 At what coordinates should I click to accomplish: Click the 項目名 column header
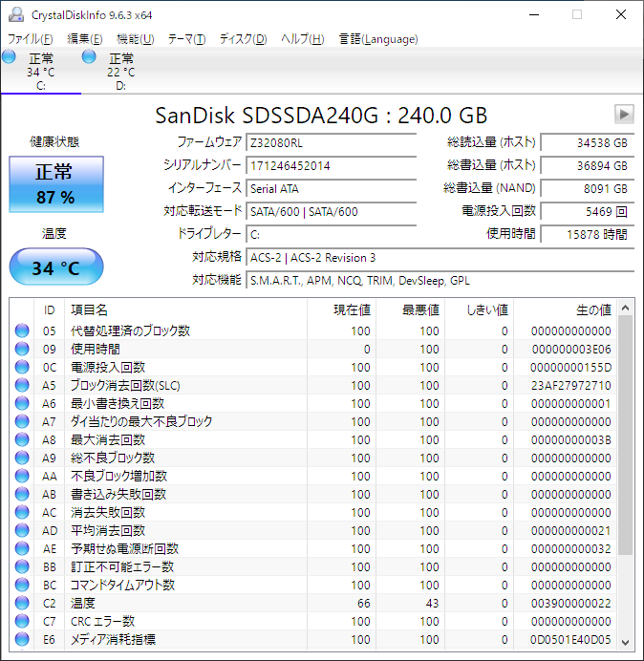tap(185, 309)
